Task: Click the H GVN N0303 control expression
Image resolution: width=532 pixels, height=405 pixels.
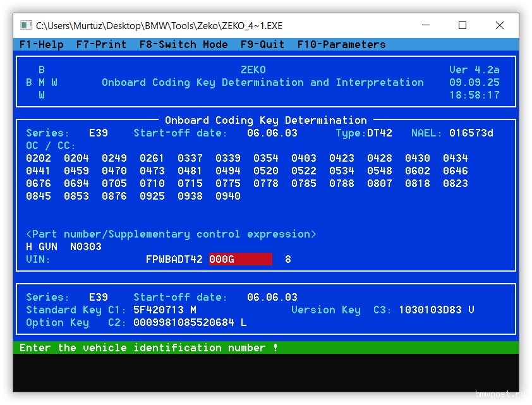Action: pos(63,246)
